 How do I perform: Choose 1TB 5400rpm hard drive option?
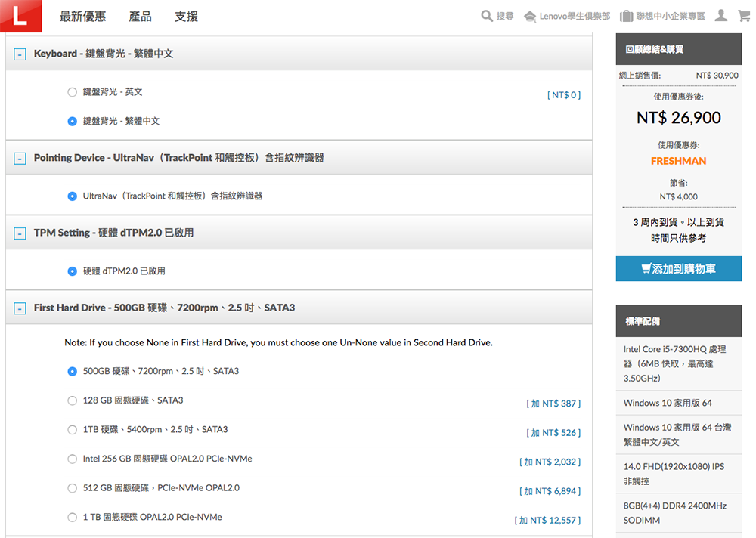(73, 430)
